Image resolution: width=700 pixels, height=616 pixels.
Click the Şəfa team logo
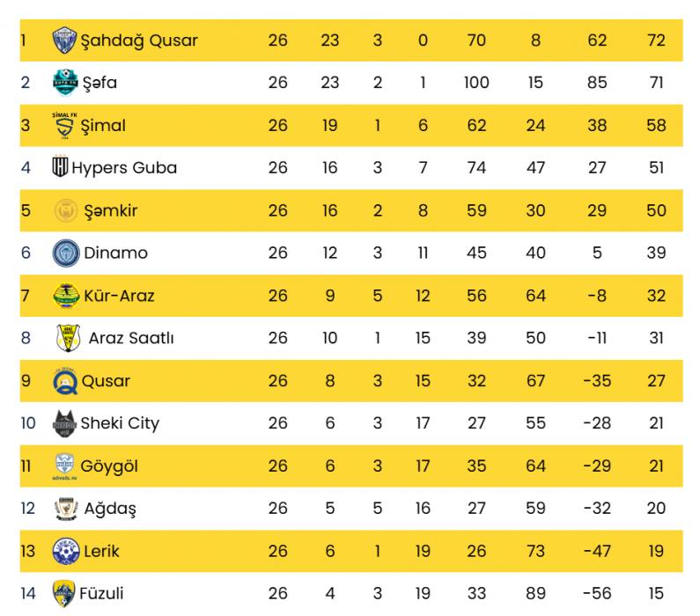pos(66,83)
